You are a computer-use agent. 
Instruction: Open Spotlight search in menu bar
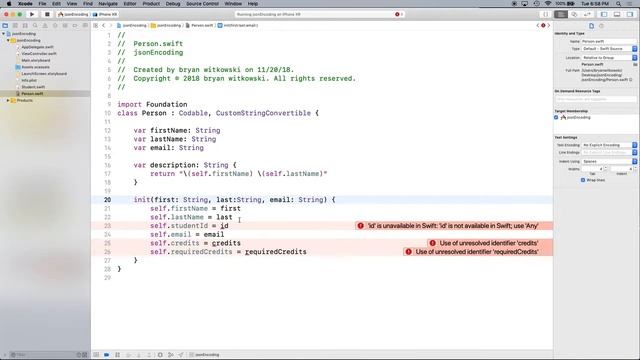point(619,4)
